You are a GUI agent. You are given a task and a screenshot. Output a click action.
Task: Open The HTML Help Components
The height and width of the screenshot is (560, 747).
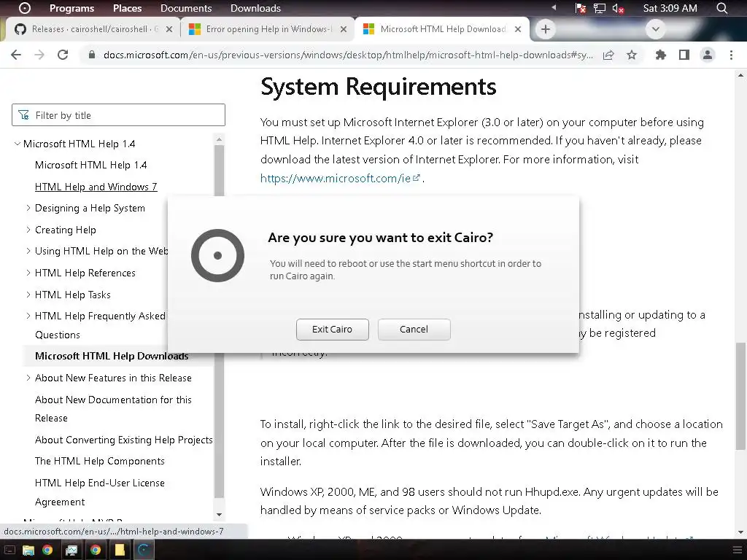coord(99,462)
